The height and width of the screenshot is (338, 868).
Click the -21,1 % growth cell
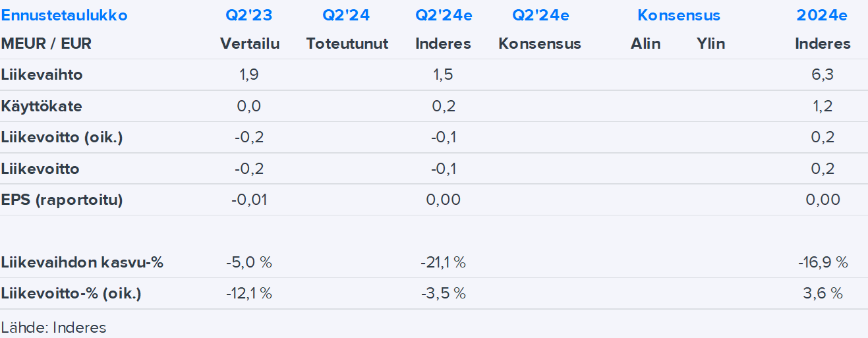point(443,262)
